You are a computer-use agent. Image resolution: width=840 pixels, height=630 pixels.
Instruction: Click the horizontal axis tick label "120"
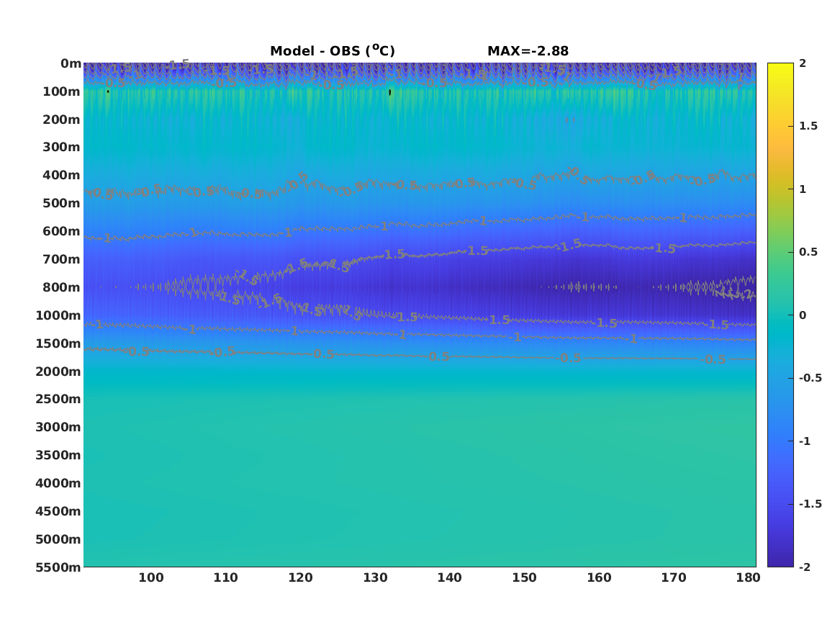tap(301, 577)
